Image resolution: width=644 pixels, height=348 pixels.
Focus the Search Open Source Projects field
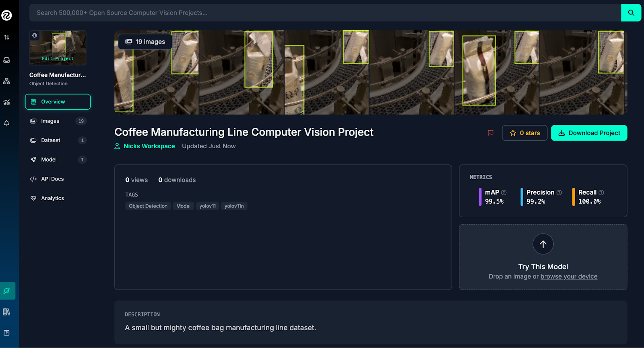[x=325, y=13]
